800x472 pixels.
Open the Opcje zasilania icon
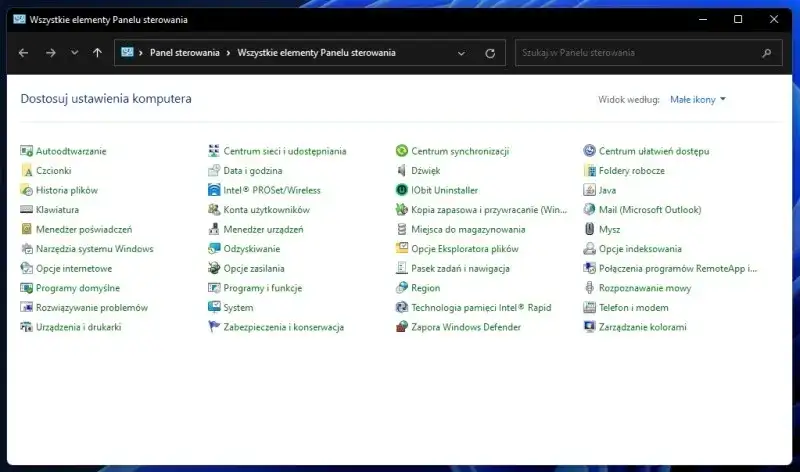point(214,268)
